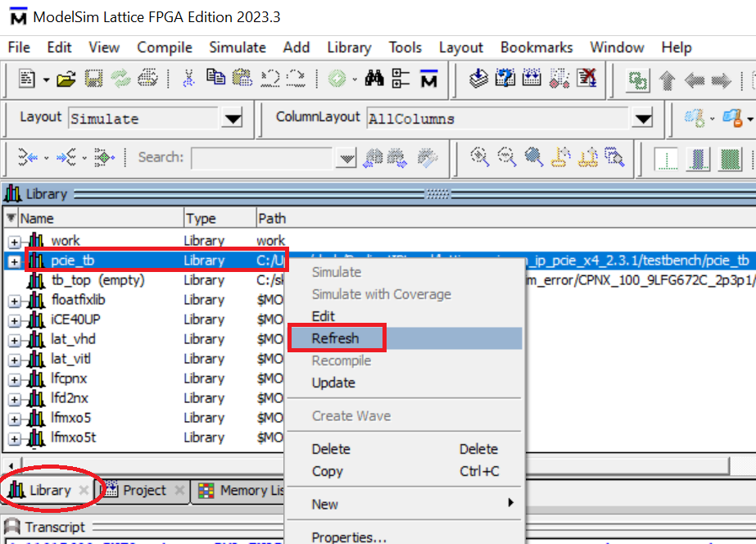Open the Bookmarks menu
This screenshot has height=544, width=756.
(x=536, y=48)
